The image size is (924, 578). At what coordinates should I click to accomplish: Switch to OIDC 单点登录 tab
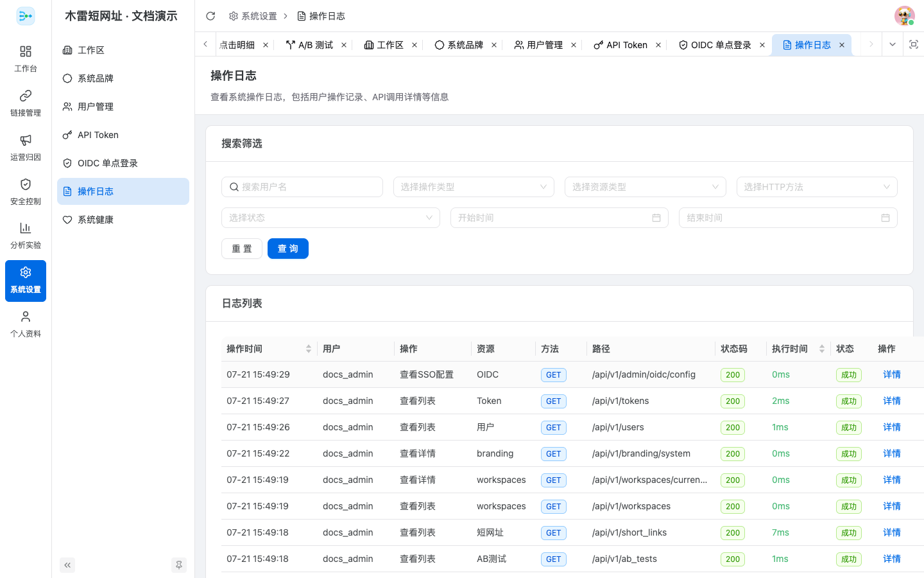[715, 45]
